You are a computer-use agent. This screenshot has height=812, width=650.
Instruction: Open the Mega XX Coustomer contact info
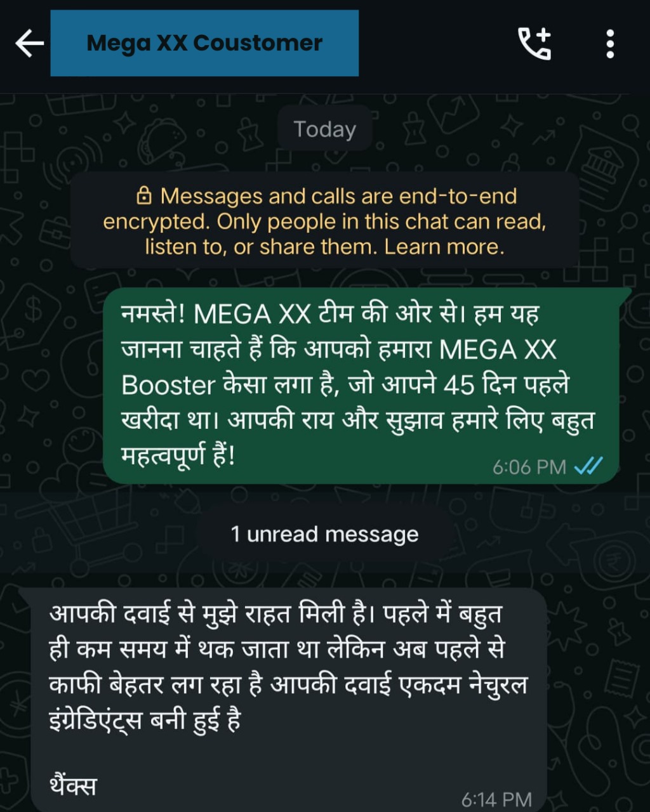(204, 43)
